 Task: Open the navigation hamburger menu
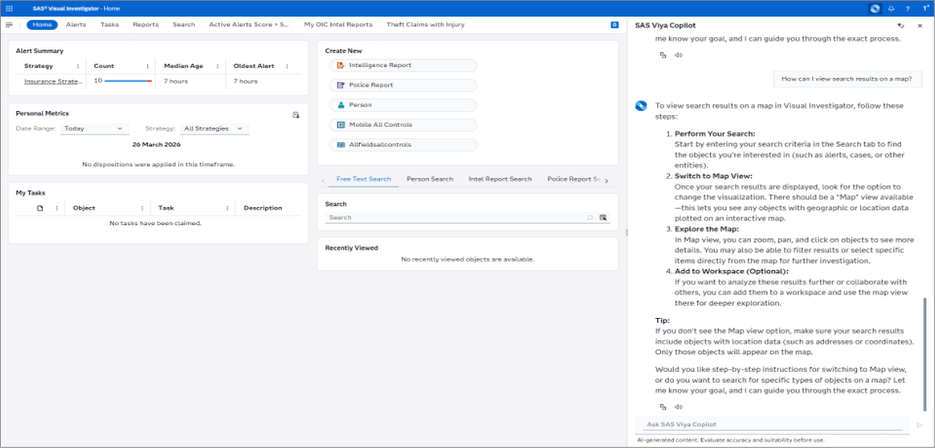pyautogui.click(x=9, y=24)
